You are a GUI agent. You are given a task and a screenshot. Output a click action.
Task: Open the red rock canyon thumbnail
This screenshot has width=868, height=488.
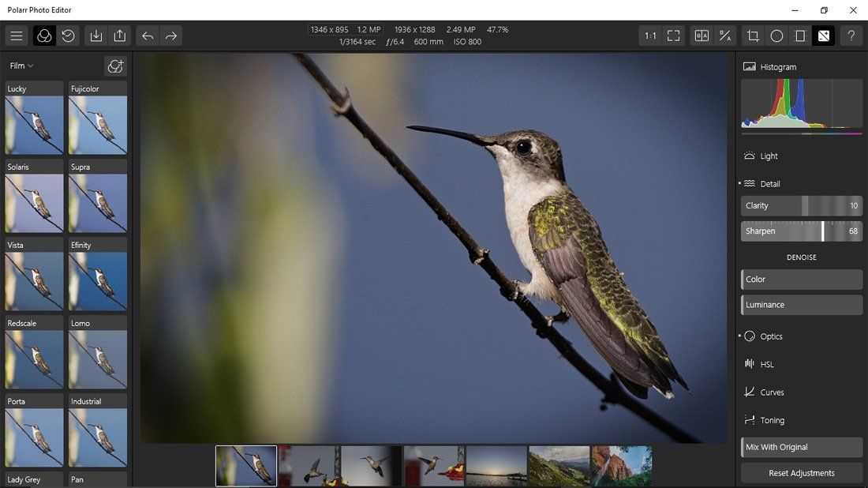coord(621,466)
